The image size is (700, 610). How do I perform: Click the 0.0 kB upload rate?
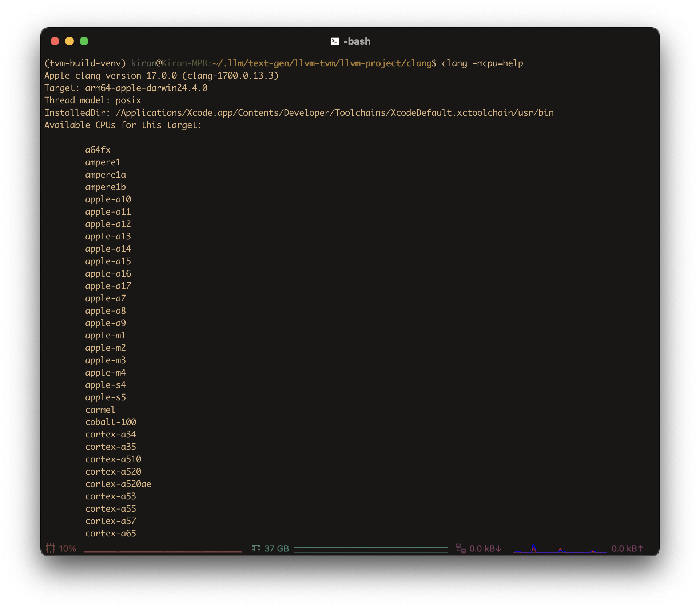(x=628, y=548)
